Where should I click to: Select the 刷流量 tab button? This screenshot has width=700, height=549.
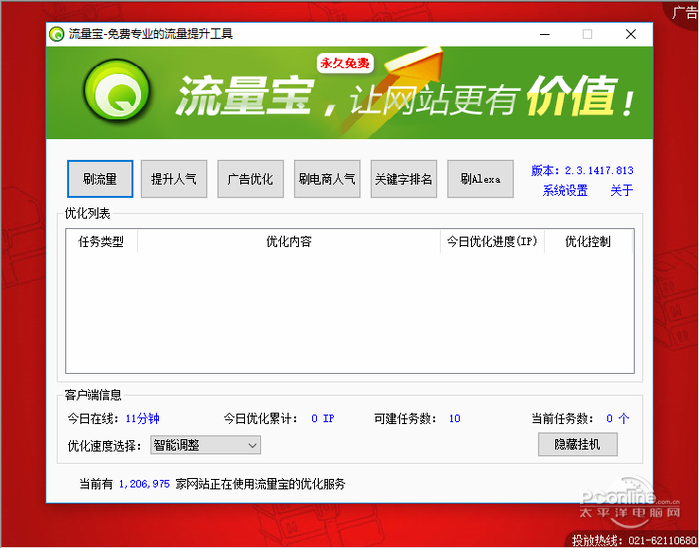tap(100, 179)
